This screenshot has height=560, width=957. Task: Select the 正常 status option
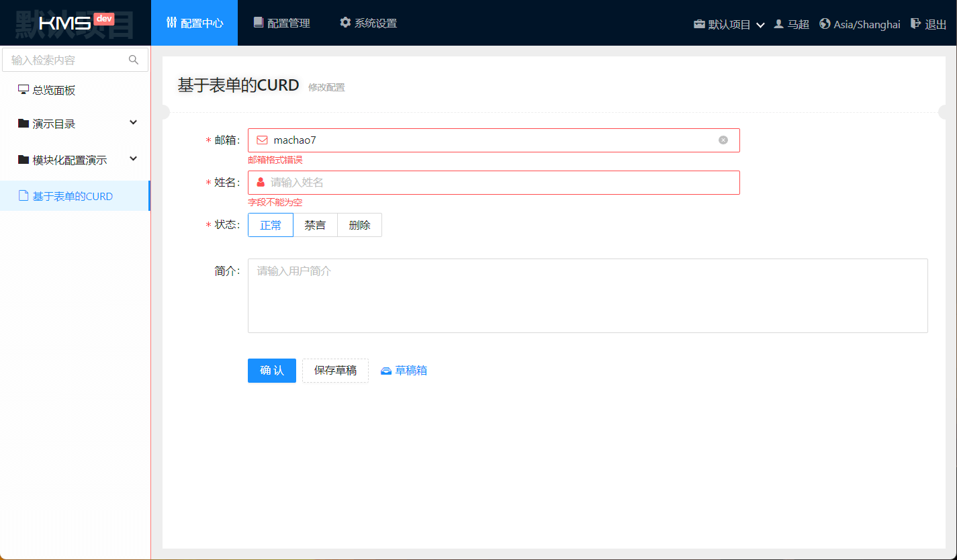point(271,225)
